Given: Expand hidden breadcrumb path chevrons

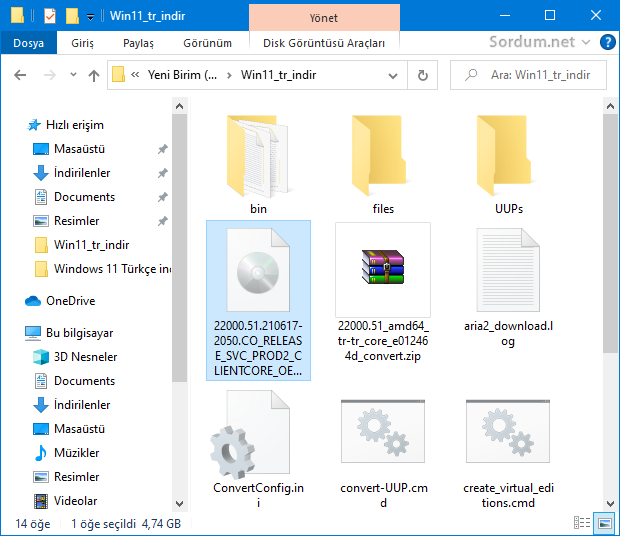Looking at the screenshot, I should [135, 74].
